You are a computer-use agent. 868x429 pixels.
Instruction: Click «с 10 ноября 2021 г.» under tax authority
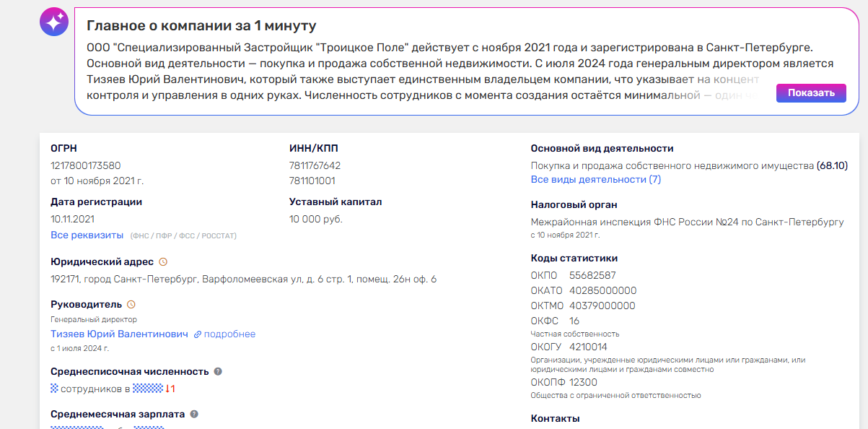click(x=566, y=235)
